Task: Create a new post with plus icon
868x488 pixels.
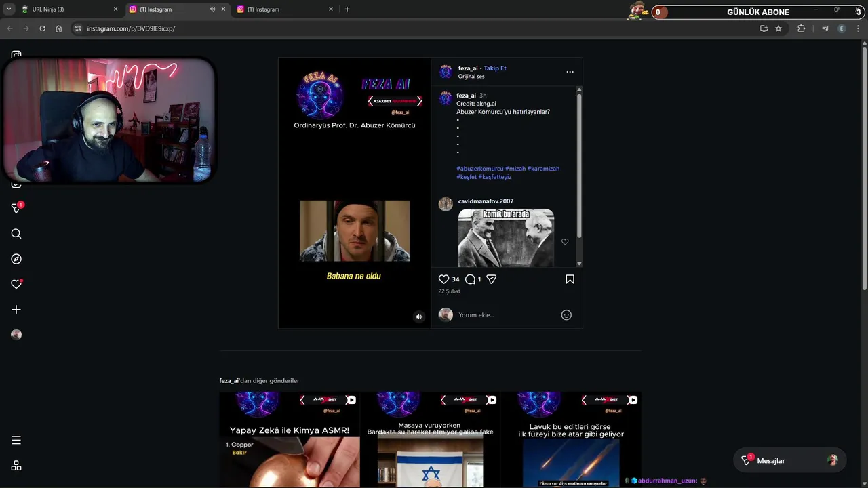Action: click(16, 310)
